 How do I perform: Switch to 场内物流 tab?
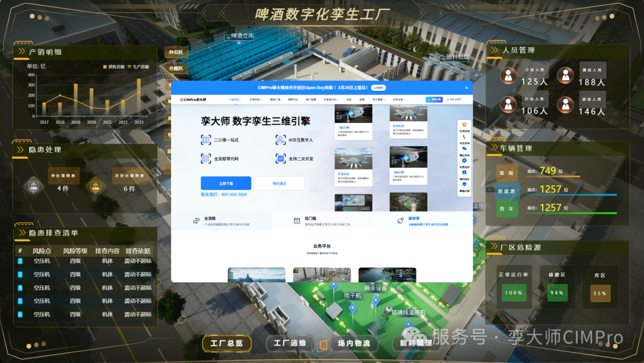click(x=354, y=343)
